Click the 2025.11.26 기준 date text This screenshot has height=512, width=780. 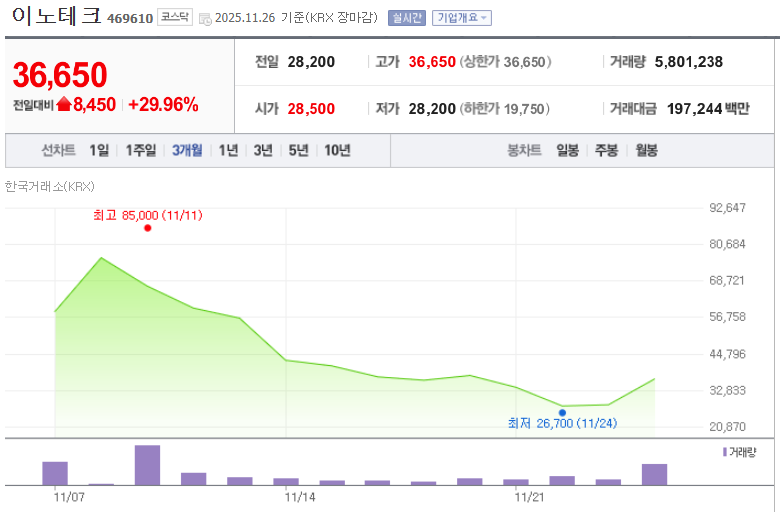pyautogui.click(x=259, y=18)
